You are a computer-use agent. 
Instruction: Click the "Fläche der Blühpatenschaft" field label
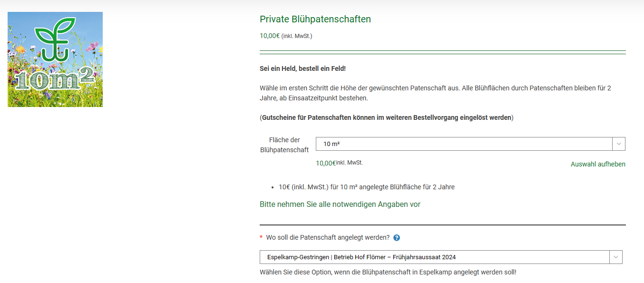[284, 145]
